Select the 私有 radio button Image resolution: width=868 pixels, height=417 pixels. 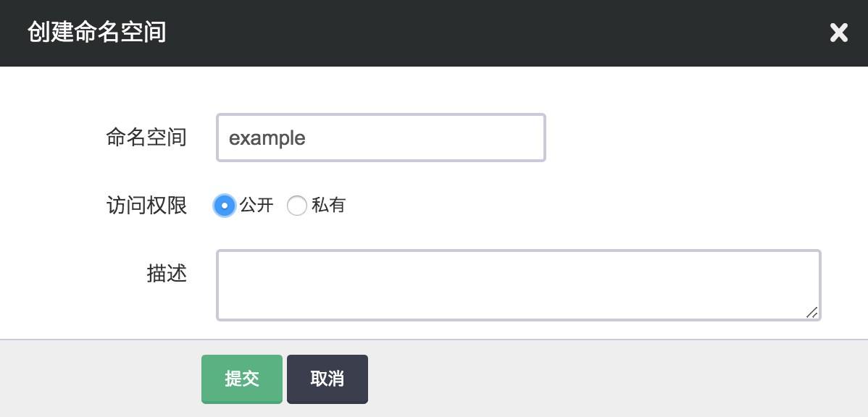click(297, 206)
